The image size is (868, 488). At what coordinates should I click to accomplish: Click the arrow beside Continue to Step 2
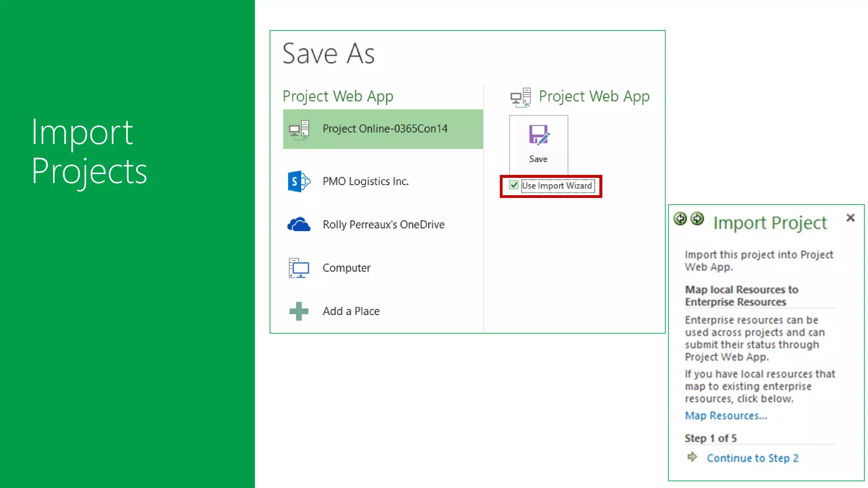click(692, 457)
